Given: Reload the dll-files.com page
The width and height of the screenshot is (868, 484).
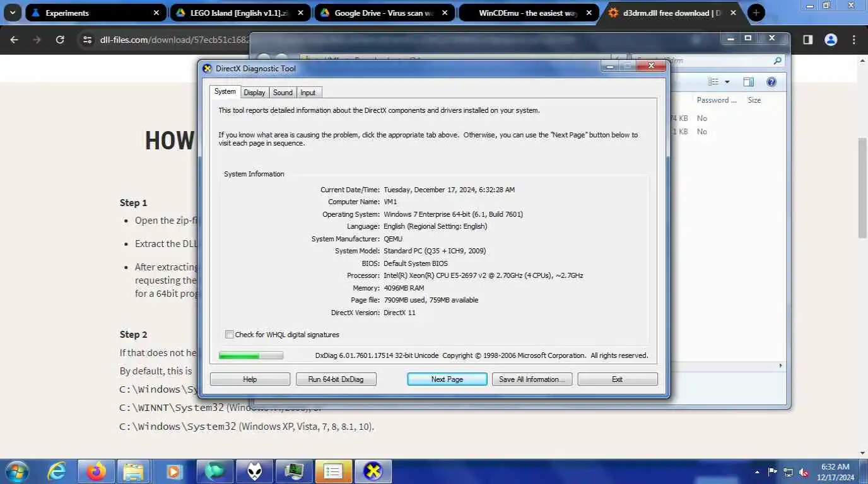Looking at the screenshot, I should tap(60, 40).
